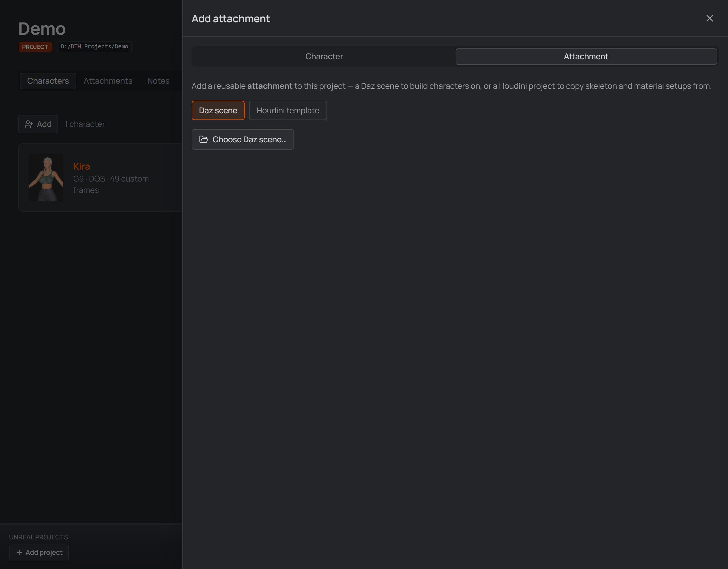Close the Add attachment panel
This screenshot has width=728, height=569.
click(x=709, y=18)
